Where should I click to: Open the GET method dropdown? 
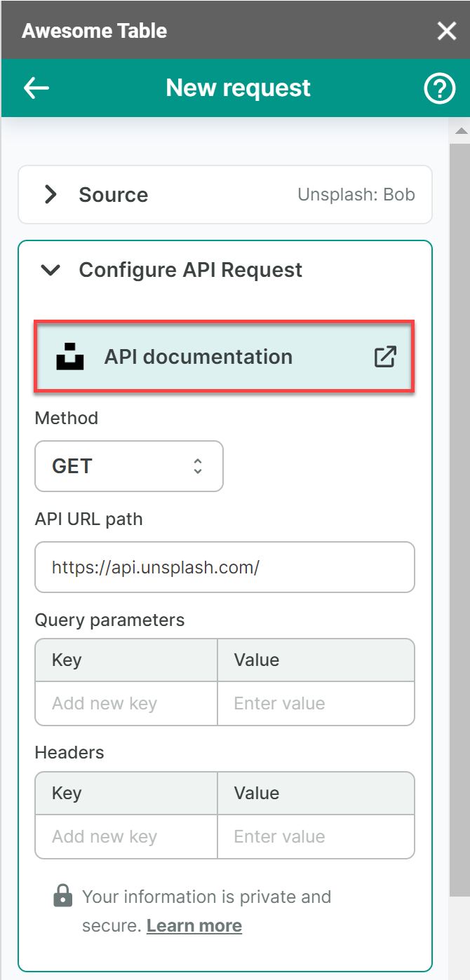[x=129, y=466]
